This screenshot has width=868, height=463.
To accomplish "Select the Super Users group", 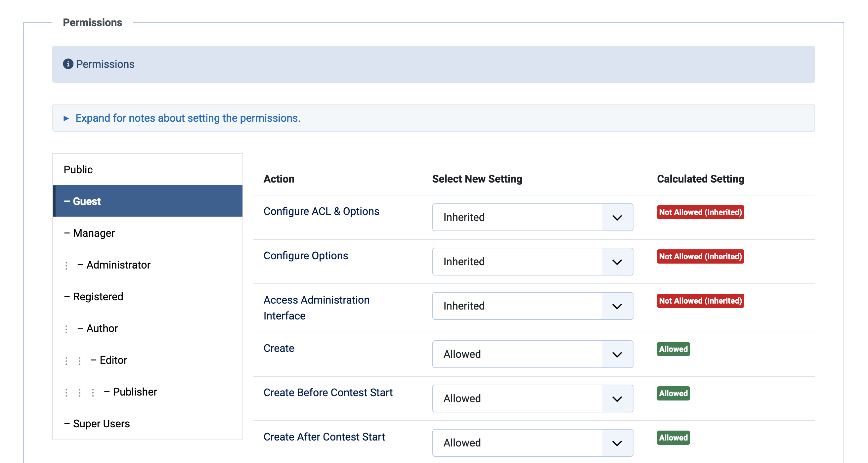I will pyautogui.click(x=148, y=423).
